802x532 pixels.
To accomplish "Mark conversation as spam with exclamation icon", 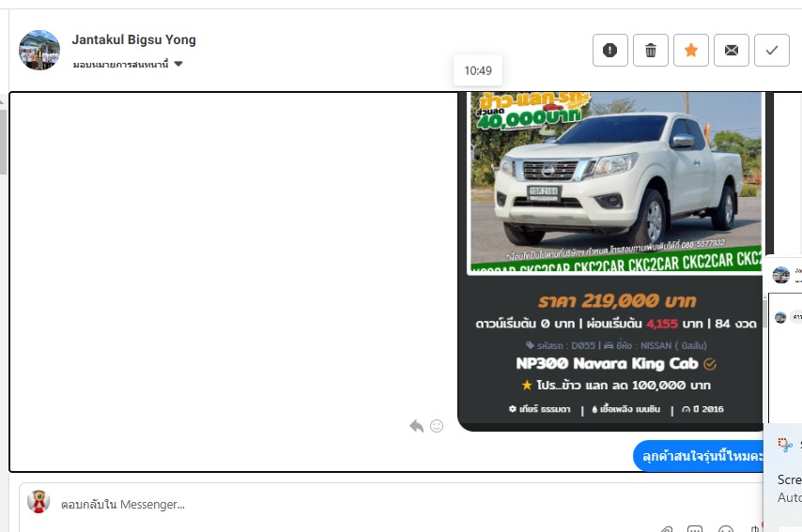I will tap(609, 50).
